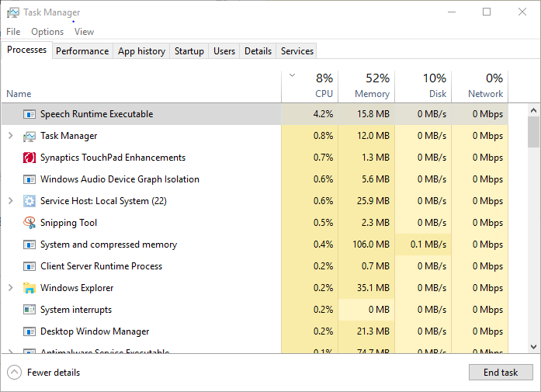
Task: Sort by the Network column header
Action: pos(480,87)
